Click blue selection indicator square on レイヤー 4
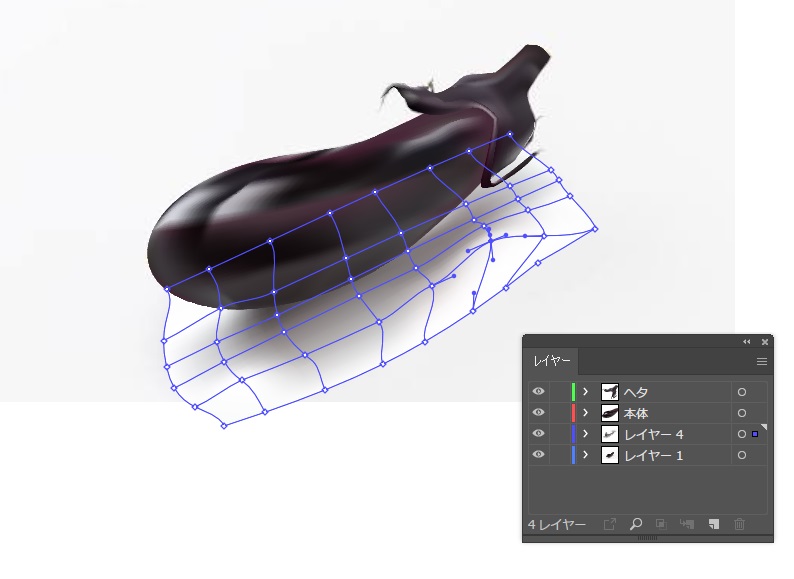The image size is (794, 579). [x=755, y=434]
